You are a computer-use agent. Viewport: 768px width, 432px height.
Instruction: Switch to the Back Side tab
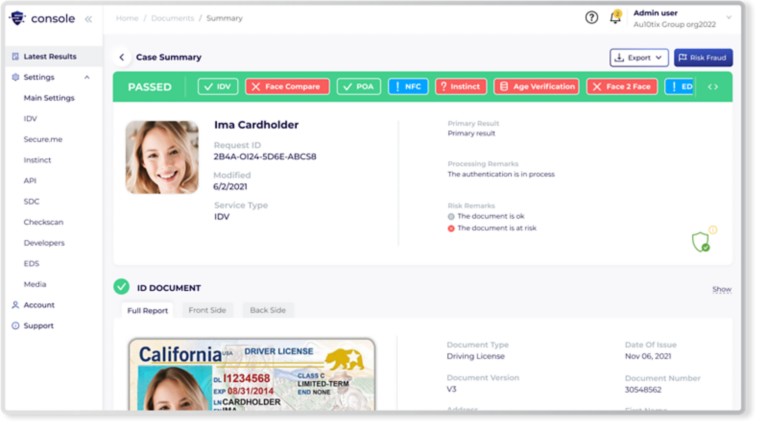click(x=267, y=310)
